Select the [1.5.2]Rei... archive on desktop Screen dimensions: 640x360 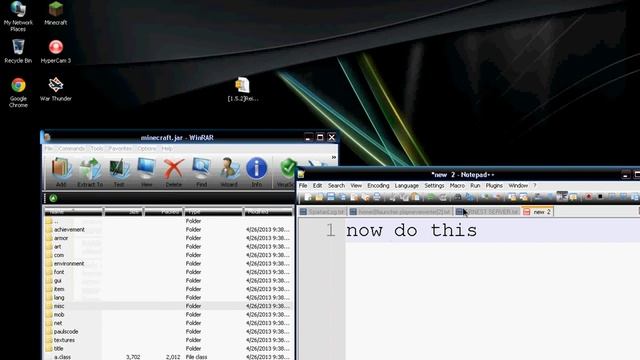click(243, 89)
